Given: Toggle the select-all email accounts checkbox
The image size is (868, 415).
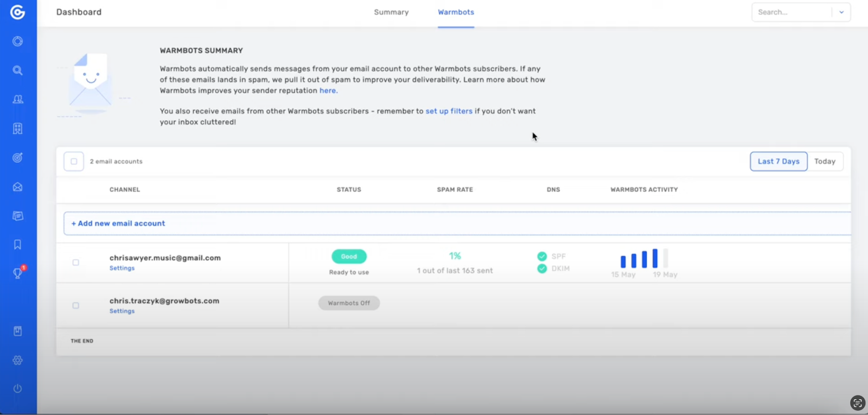Looking at the screenshot, I should [x=74, y=161].
